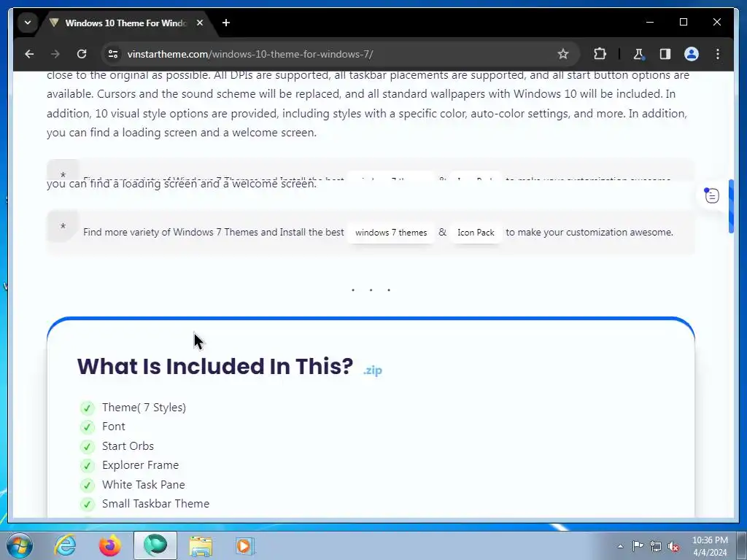Screen dimensions: 747x560
Task: Open table of contents floating button
Action: tap(712, 195)
